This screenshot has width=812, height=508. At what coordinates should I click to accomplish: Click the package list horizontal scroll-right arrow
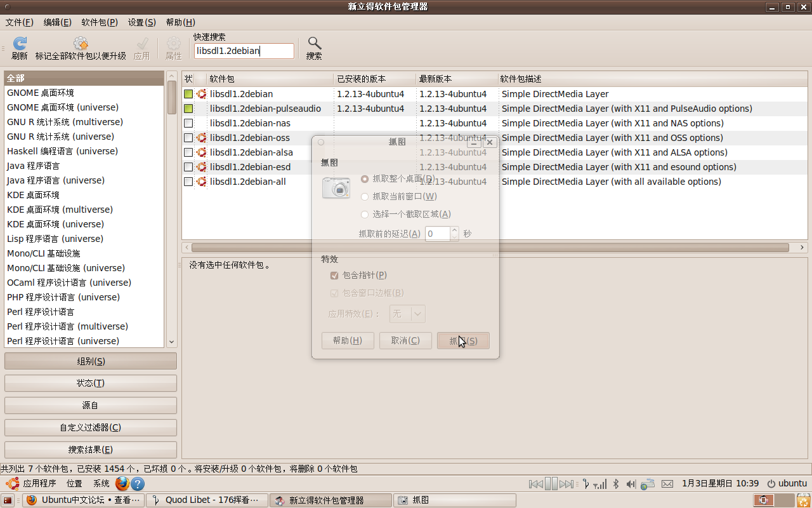pyautogui.click(x=802, y=248)
